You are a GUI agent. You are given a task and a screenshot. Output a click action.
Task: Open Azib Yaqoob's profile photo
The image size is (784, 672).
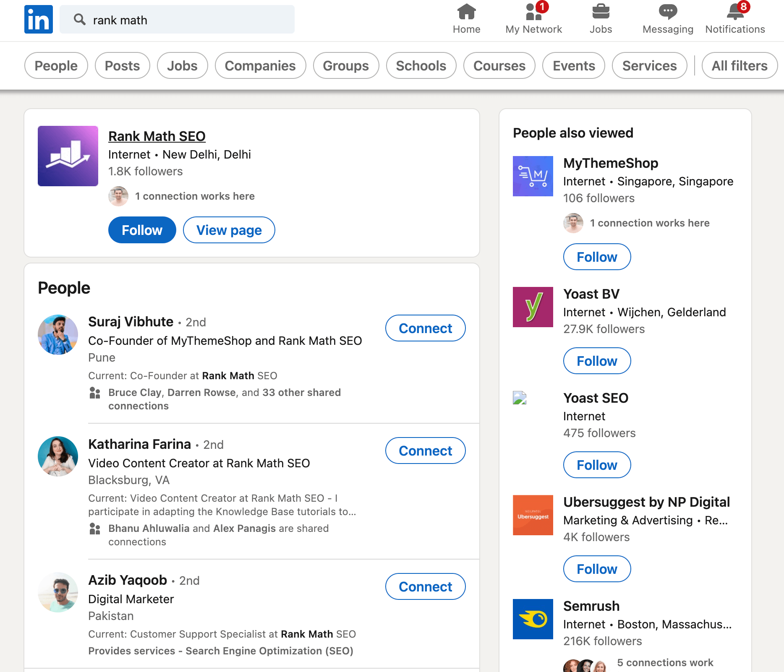(x=58, y=592)
